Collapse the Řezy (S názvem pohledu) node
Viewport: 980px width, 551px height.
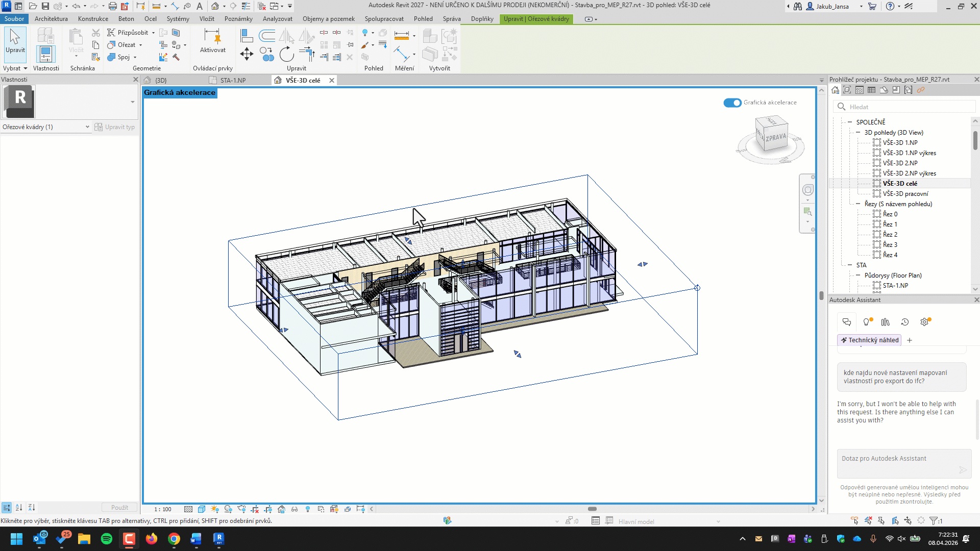click(x=859, y=204)
